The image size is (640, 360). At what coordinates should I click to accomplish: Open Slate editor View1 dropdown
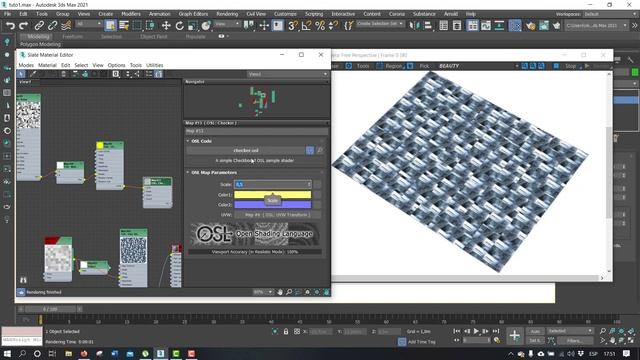pyautogui.click(x=287, y=74)
